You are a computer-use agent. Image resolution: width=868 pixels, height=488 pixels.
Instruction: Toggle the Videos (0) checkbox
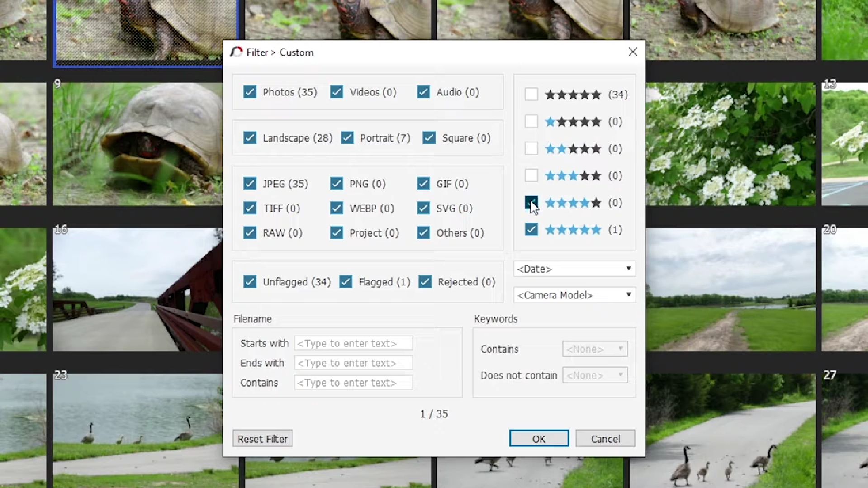tap(337, 92)
